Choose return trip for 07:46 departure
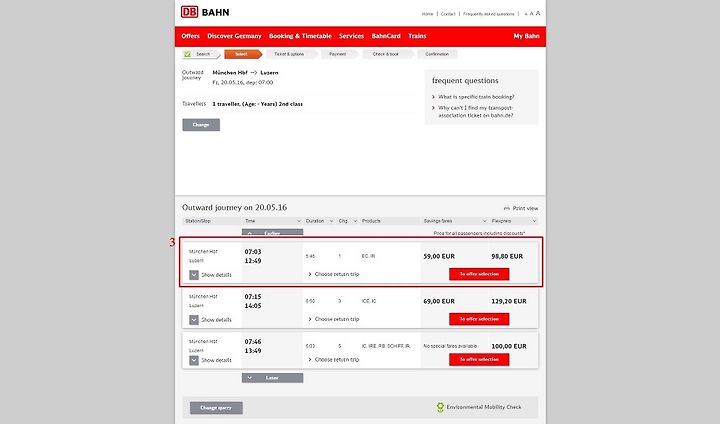Viewport: 720px width, 424px height. [x=334, y=360]
